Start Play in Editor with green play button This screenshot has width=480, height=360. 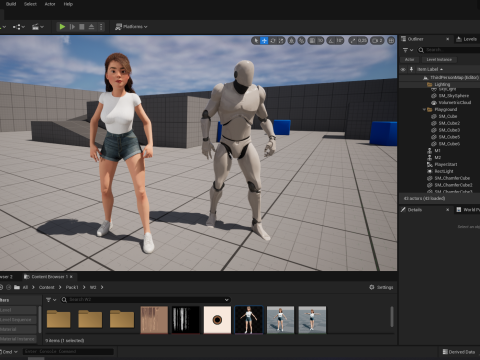62,27
